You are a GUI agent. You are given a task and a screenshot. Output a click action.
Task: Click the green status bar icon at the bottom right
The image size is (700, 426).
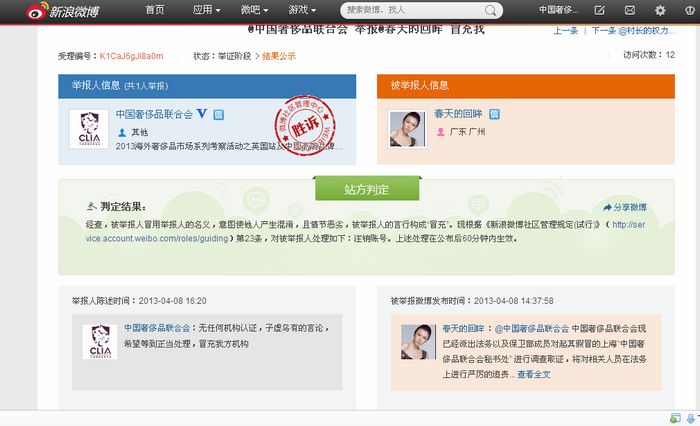pos(675,418)
